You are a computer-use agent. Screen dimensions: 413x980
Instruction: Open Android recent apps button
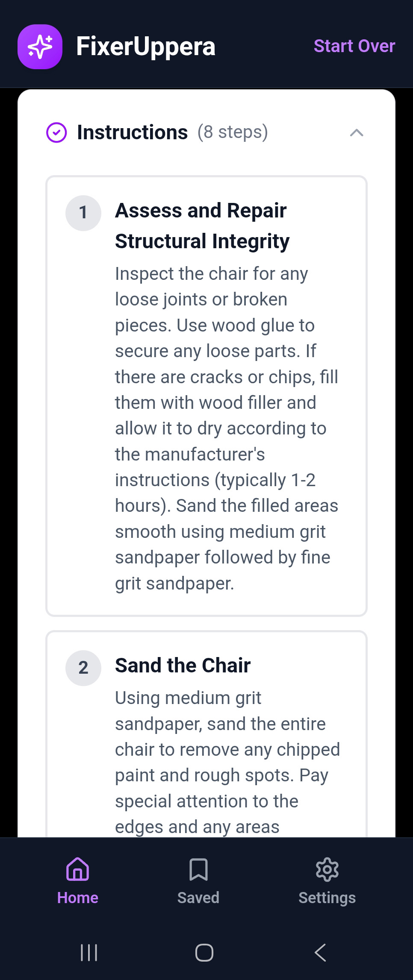89,953
